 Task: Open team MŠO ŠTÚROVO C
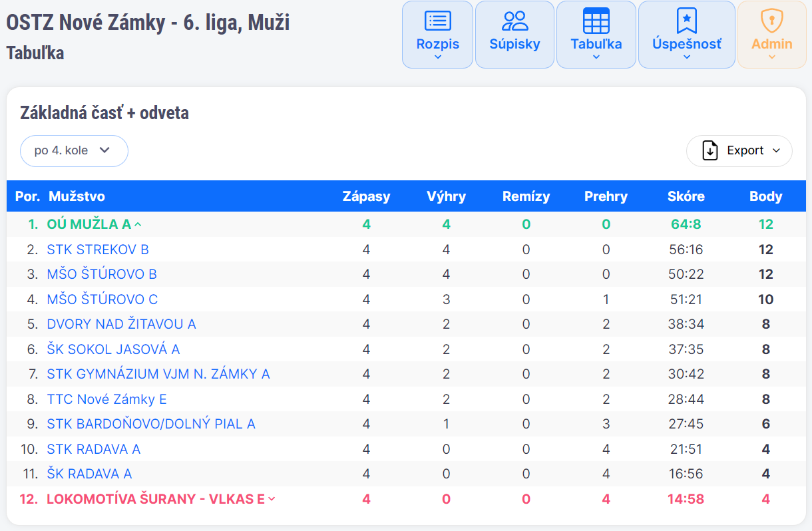click(102, 299)
